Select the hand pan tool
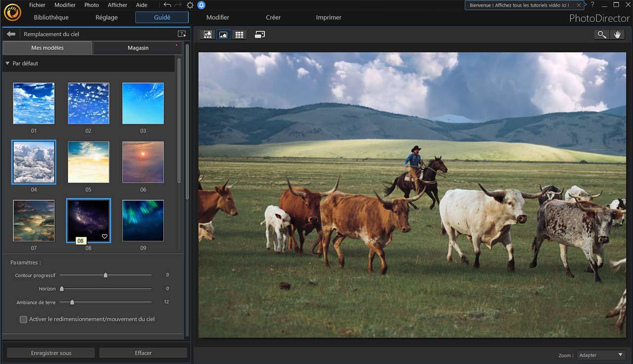 coord(617,35)
